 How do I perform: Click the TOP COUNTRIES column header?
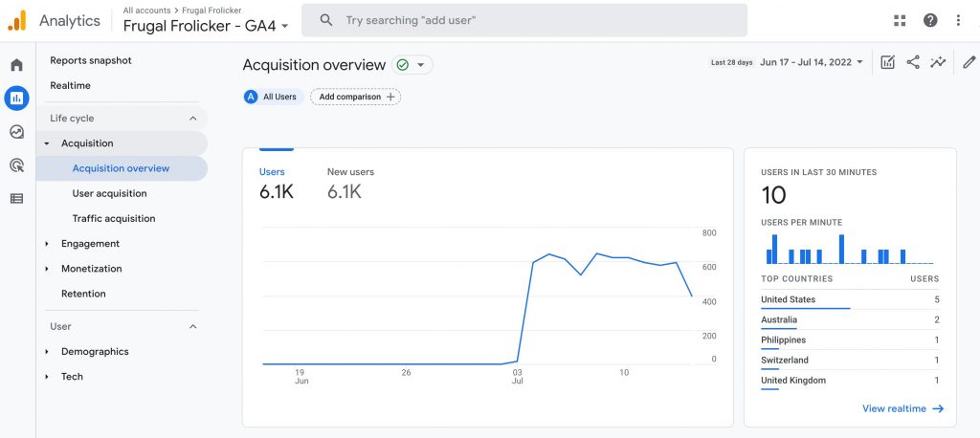pos(797,279)
